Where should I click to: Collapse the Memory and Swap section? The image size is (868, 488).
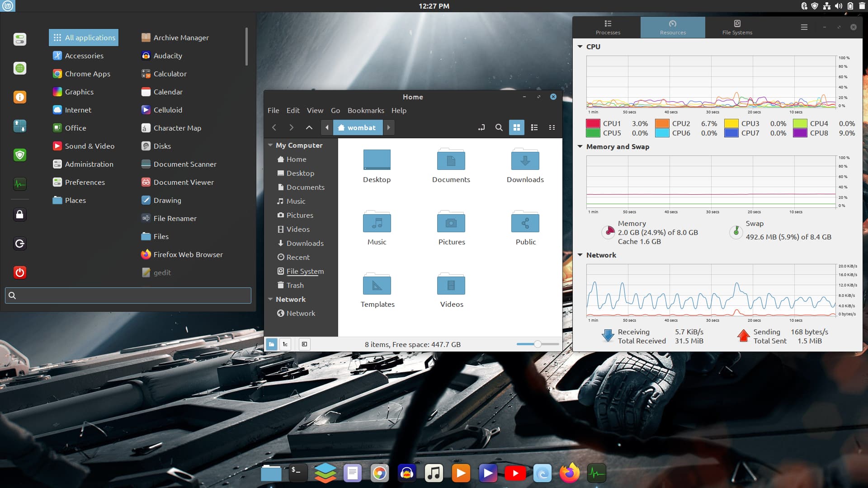pyautogui.click(x=580, y=146)
